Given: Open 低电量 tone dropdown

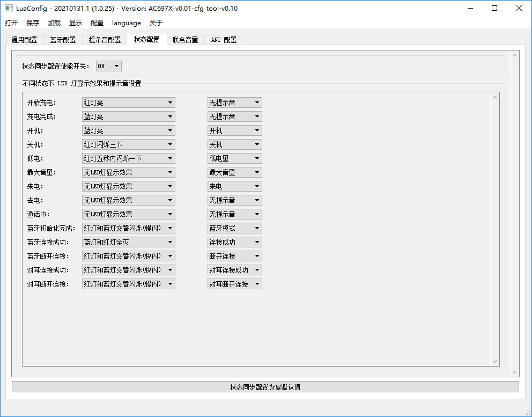Looking at the screenshot, I should pyautogui.click(x=235, y=158).
